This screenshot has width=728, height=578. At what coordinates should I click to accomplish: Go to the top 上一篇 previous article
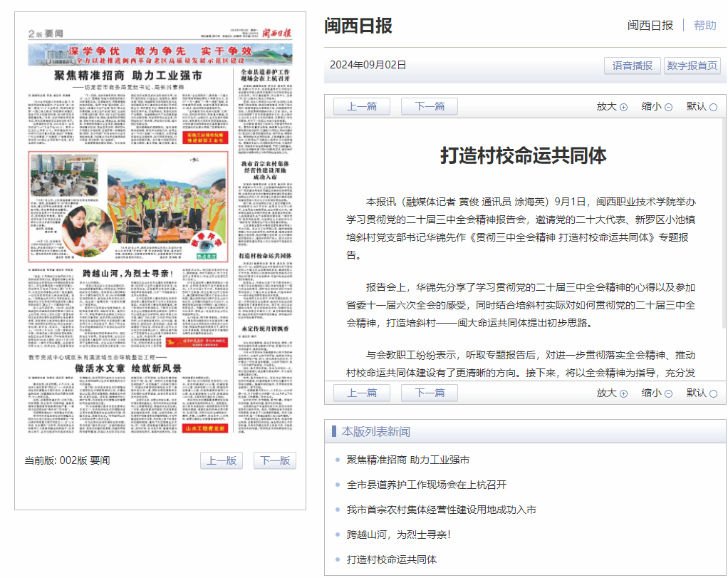362,107
